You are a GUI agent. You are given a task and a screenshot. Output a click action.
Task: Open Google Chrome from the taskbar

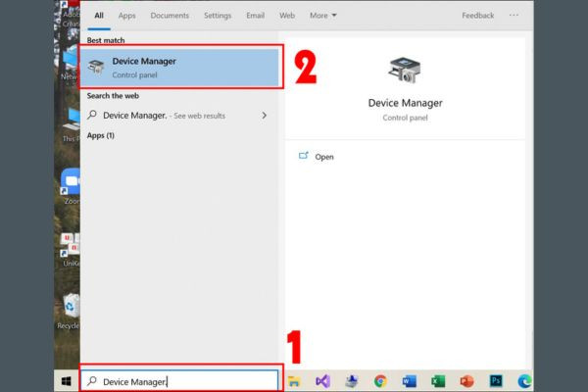tap(380, 381)
